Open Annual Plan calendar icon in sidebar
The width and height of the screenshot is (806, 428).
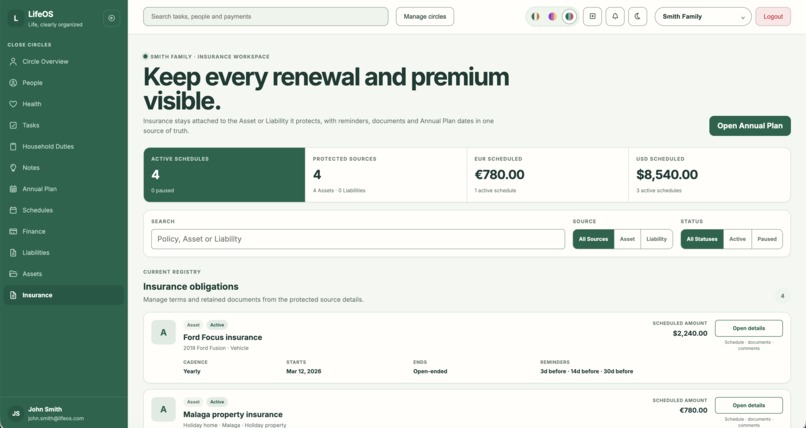coord(13,189)
